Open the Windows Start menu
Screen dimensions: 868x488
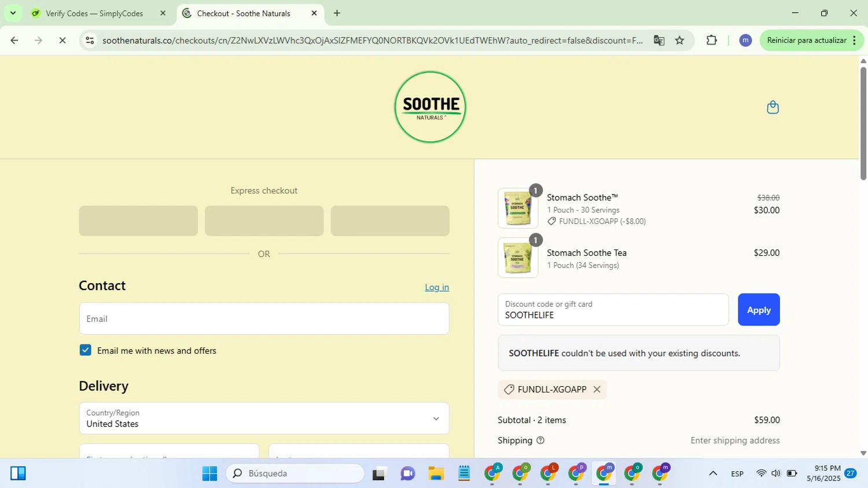(x=209, y=474)
